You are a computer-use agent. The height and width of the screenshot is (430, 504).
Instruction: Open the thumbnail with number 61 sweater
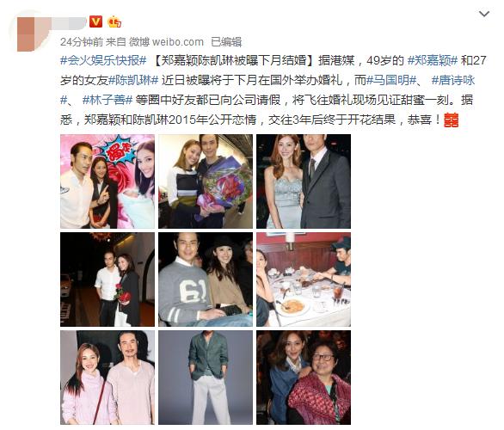tap(206, 279)
